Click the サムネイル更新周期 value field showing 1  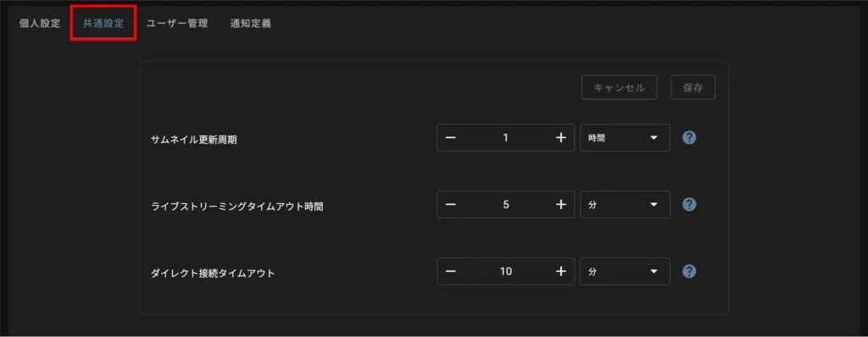coord(505,138)
